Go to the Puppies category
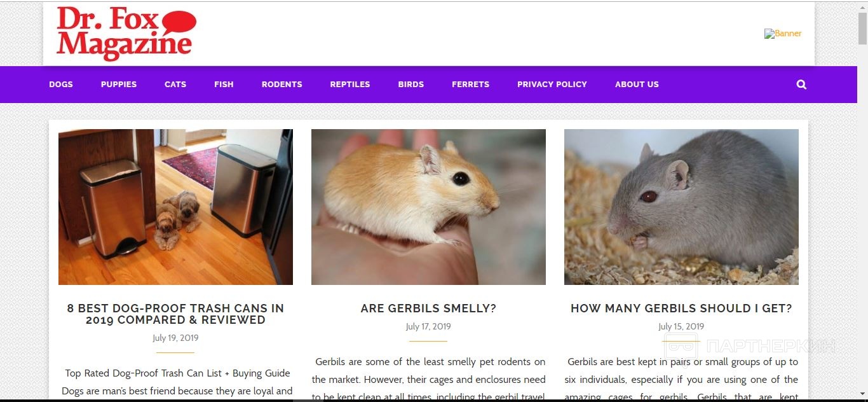868x402 pixels. click(119, 85)
